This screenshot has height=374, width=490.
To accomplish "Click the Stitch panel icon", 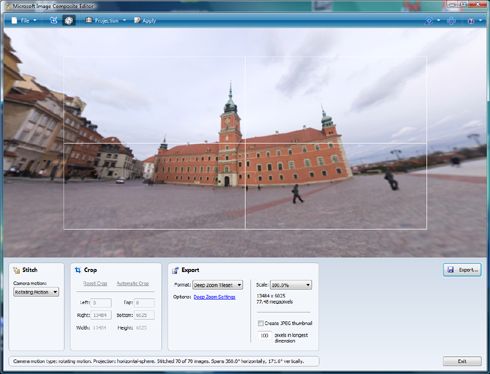I will click(x=16, y=270).
